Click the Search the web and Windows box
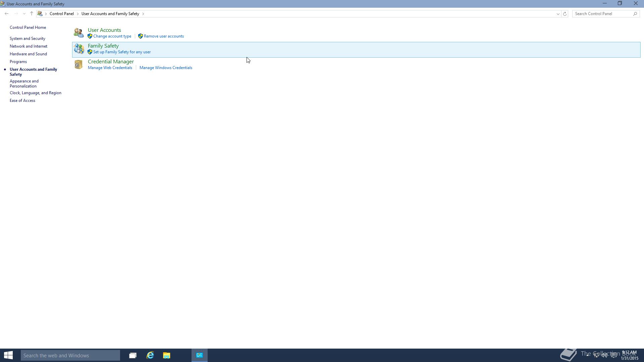 pos(70,355)
